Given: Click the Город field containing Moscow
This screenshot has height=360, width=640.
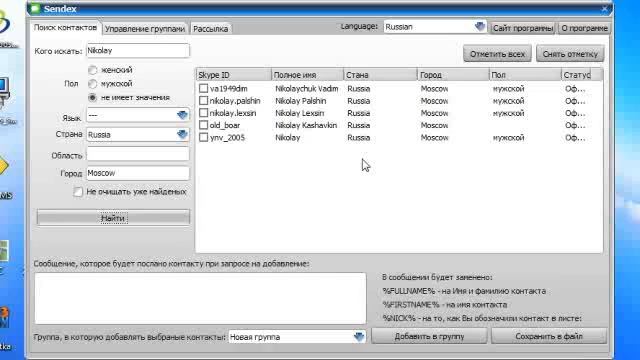Looking at the screenshot, I should click(x=138, y=173).
